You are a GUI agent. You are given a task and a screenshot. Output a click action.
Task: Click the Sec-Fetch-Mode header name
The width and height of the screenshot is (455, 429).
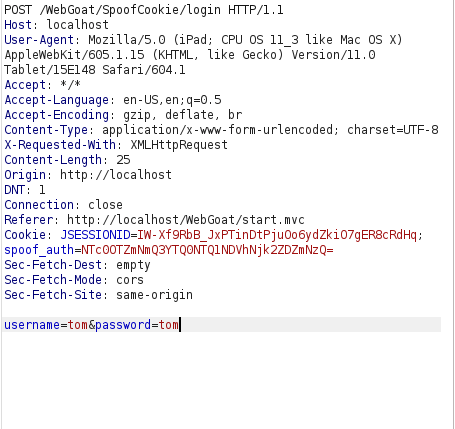pos(53,280)
